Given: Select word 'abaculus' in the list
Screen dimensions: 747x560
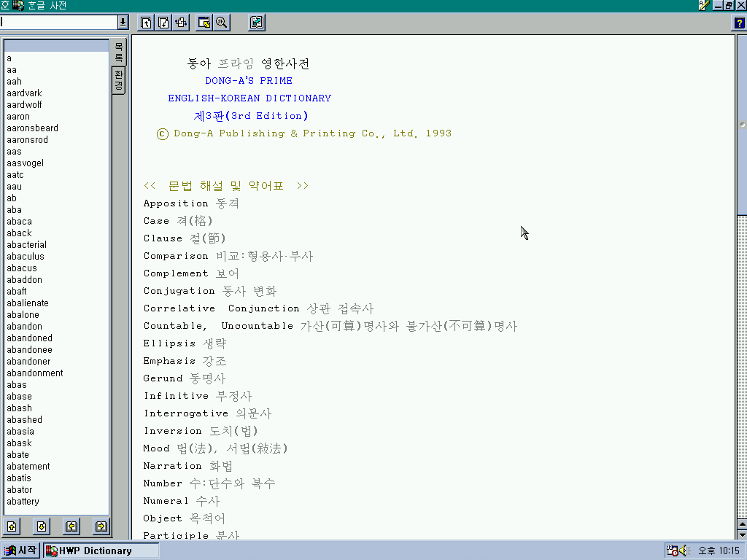Looking at the screenshot, I should click(x=26, y=257).
